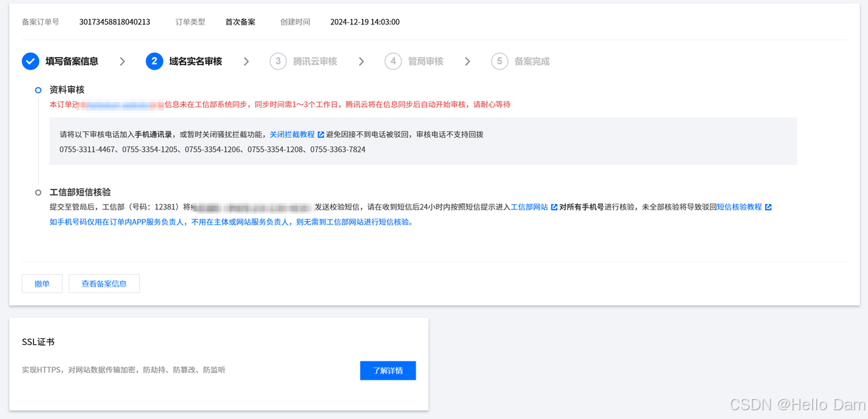This screenshot has height=419, width=868.
Task: Click external-link icon next to 工信部网站
Action: 553,206
